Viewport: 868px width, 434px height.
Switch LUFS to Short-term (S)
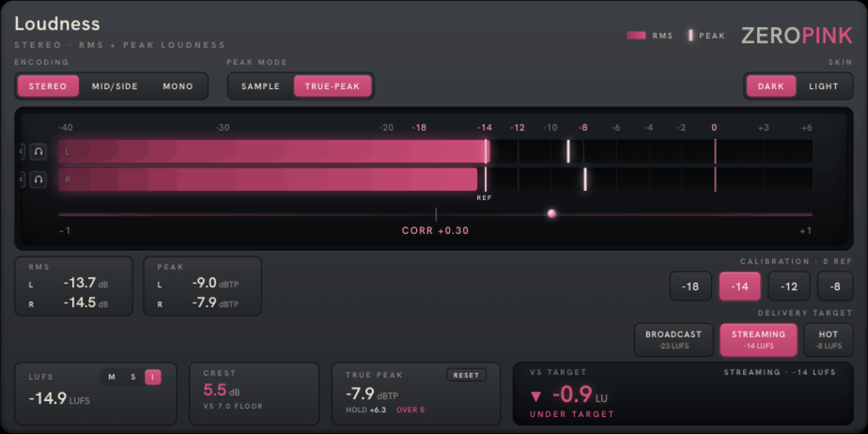coord(133,377)
